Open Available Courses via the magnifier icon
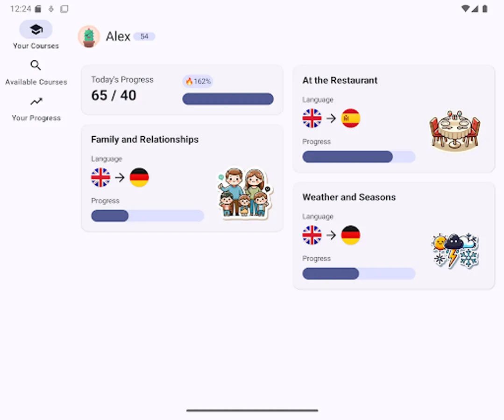Viewport: 504px width, 420px height. pos(36,65)
